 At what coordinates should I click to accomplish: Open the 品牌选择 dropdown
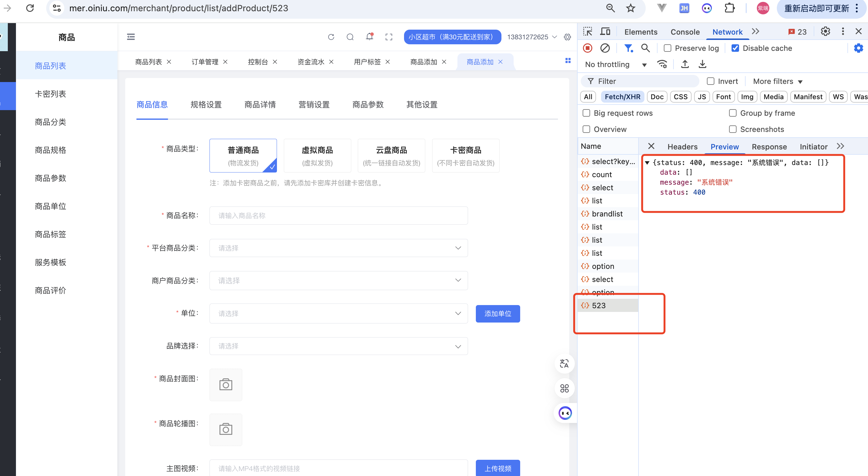point(338,346)
